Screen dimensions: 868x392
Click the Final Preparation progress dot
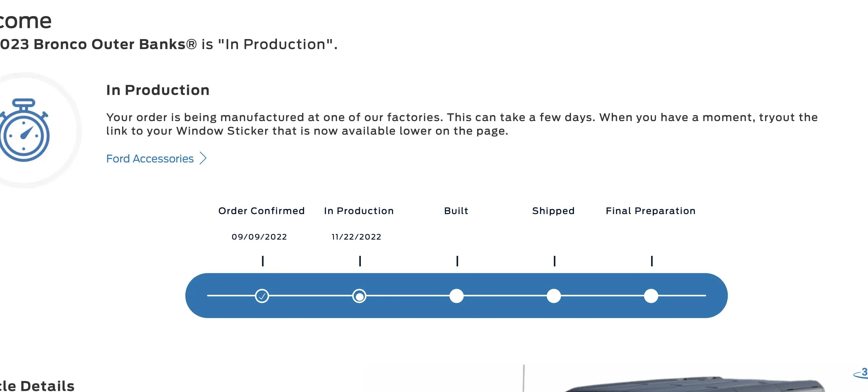coord(651,296)
